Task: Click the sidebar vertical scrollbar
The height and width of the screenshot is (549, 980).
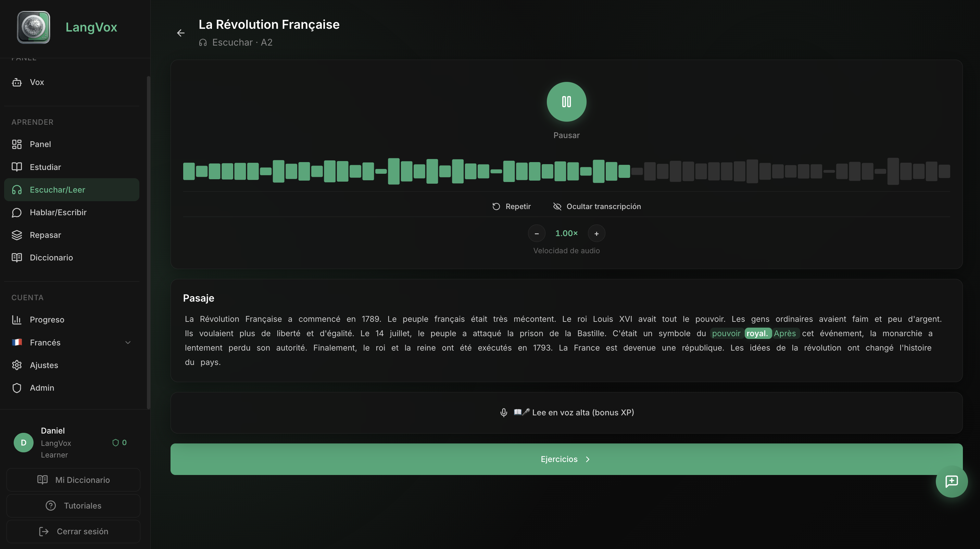Action: tap(148, 242)
